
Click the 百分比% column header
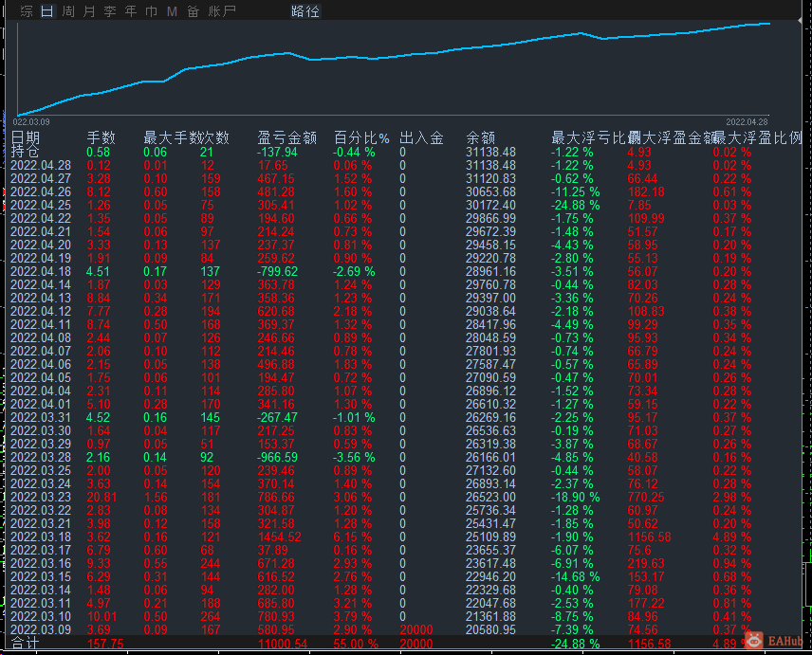point(361,137)
